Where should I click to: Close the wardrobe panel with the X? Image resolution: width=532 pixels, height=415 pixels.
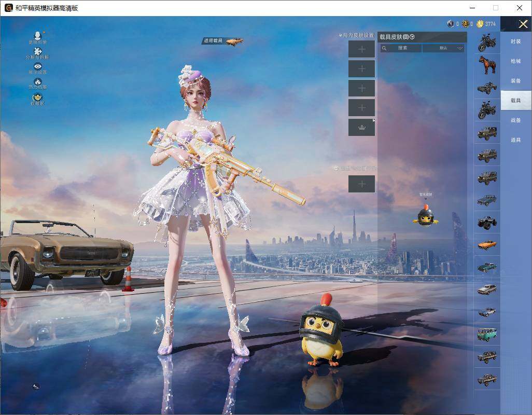[x=523, y=24]
